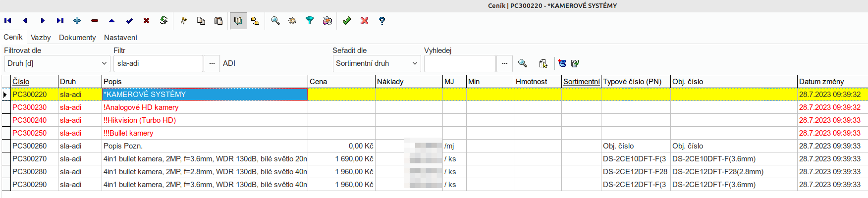Click the Sortimentní column header
868x198 pixels.
[x=581, y=82]
